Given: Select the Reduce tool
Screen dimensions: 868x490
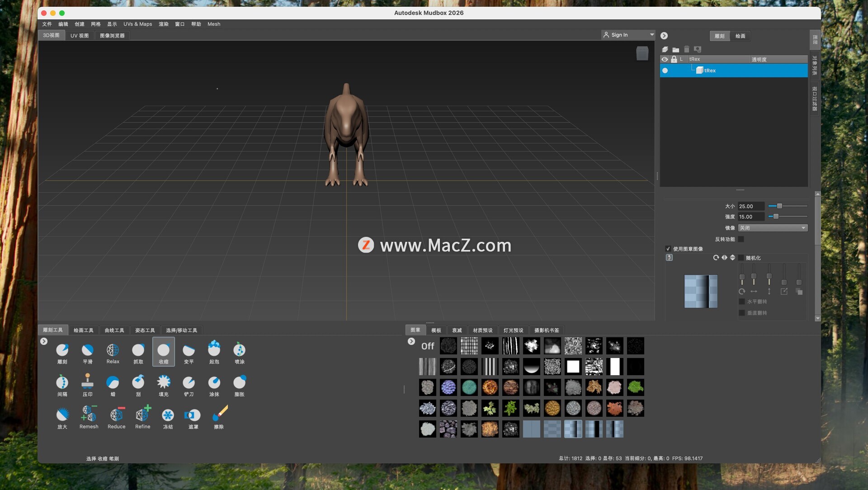Looking at the screenshot, I should click(x=117, y=418).
